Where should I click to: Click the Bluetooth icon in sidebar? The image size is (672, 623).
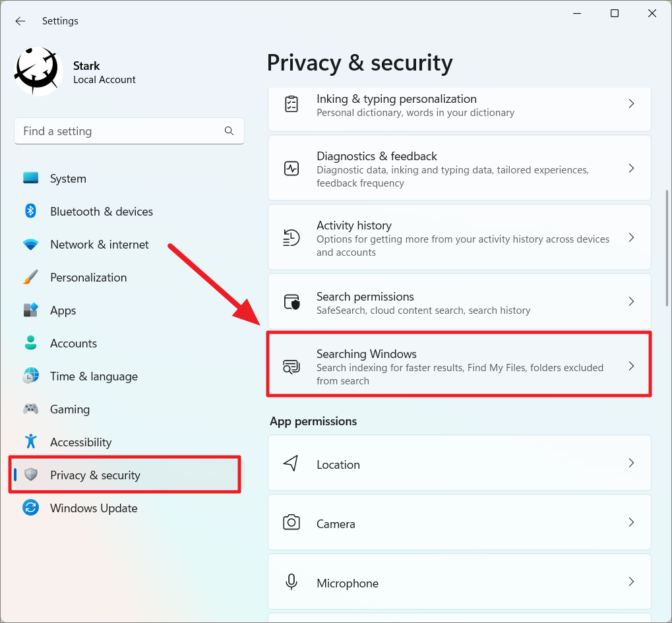(30, 211)
